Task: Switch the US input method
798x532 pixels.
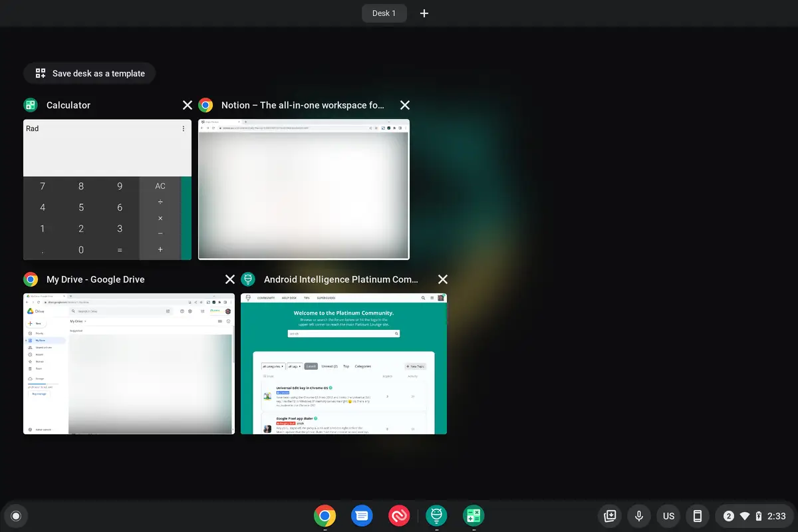Action: tap(668, 516)
